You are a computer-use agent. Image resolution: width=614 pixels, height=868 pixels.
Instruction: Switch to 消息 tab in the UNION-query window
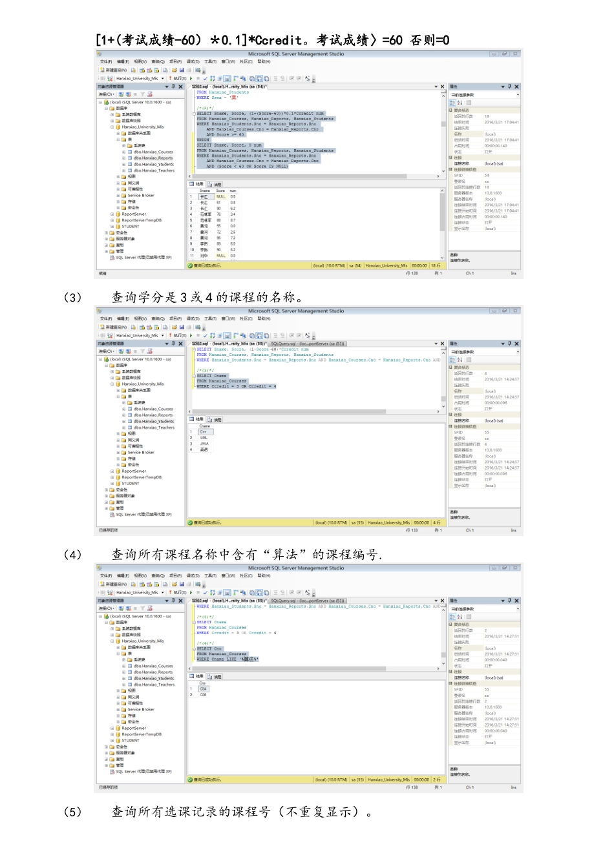click(x=216, y=185)
